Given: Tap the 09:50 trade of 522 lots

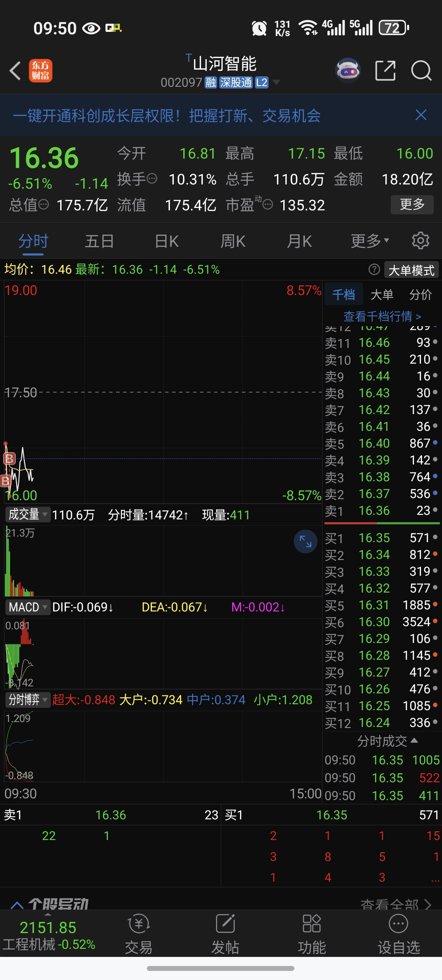Looking at the screenshot, I should [x=382, y=778].
